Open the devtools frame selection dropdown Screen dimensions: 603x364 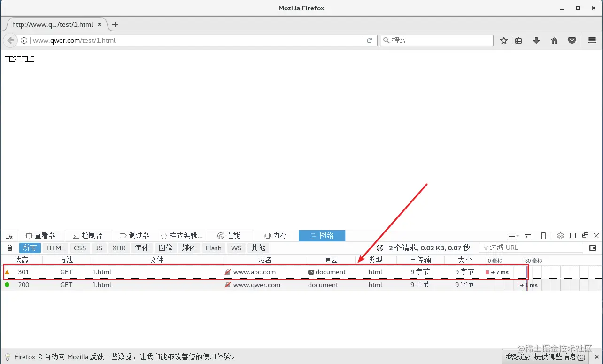pyautogui.click(x=514, y=236)
